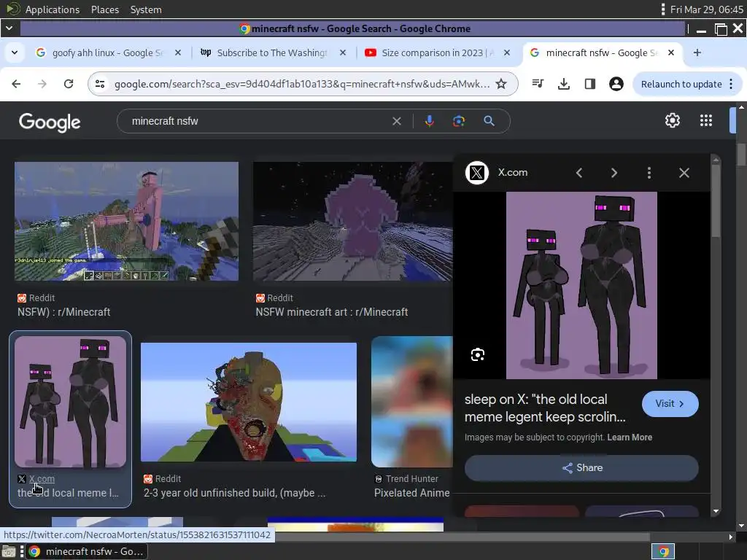
Task: Open Google quick settings gear
Action: pos(672,120)
